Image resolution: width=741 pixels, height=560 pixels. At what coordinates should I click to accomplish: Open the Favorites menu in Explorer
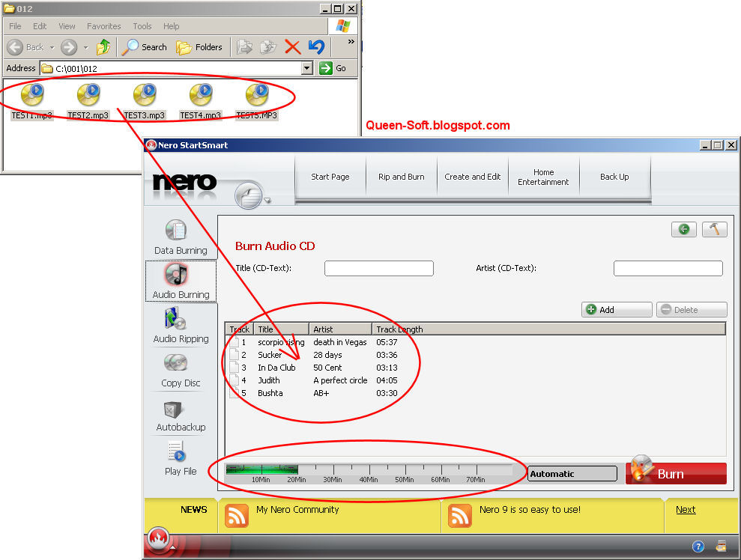coord(104,26)
